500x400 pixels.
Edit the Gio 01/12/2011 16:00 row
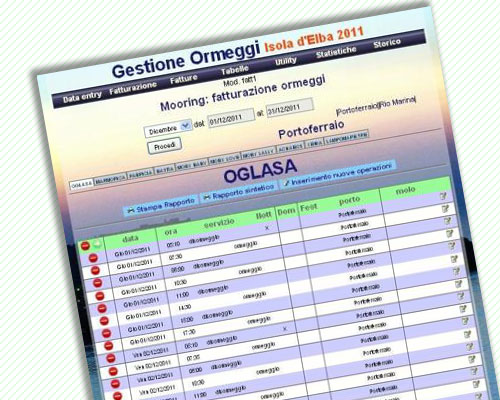[x=456, y=271]
